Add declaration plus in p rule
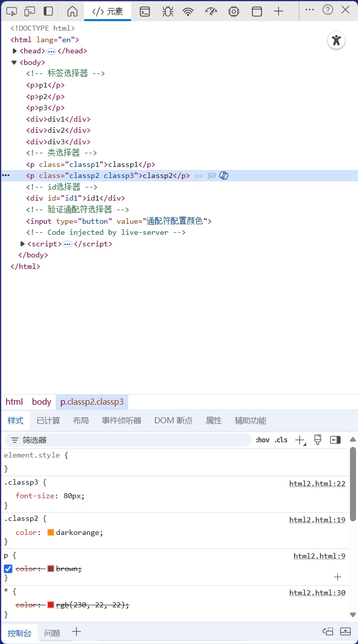The height and width of the screenshot is (644, 358). click(337, 577)
